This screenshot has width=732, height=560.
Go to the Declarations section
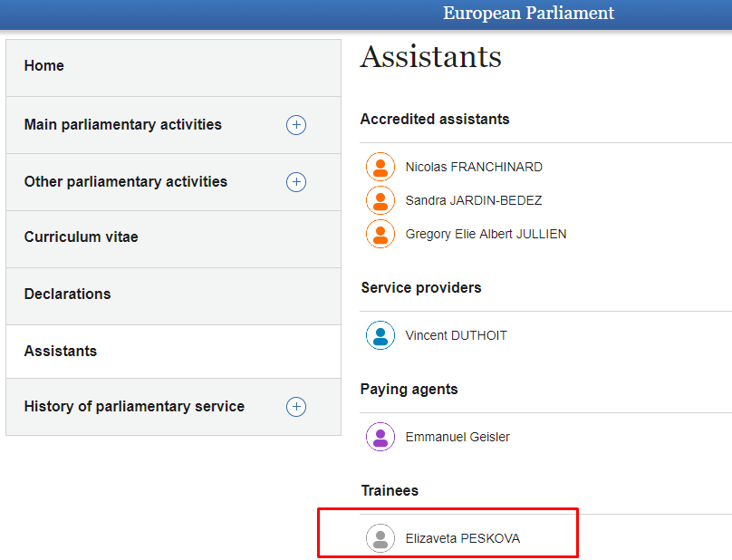coord(68,294)
